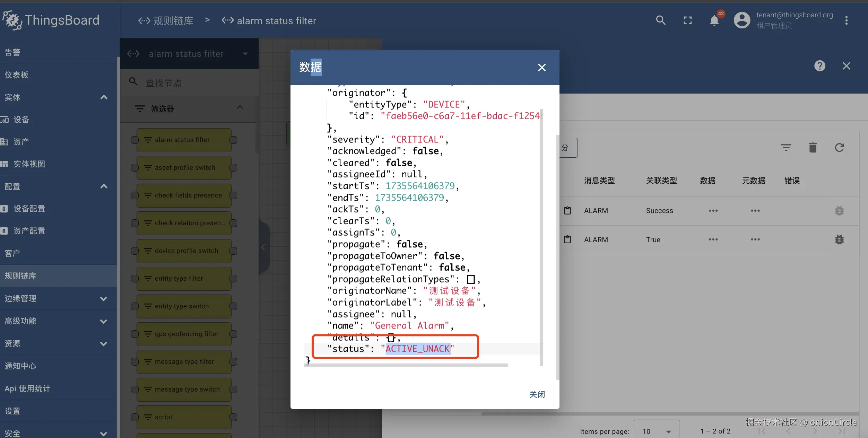Open items per page dropdown

pyautogui.click(x=656, y=431)
